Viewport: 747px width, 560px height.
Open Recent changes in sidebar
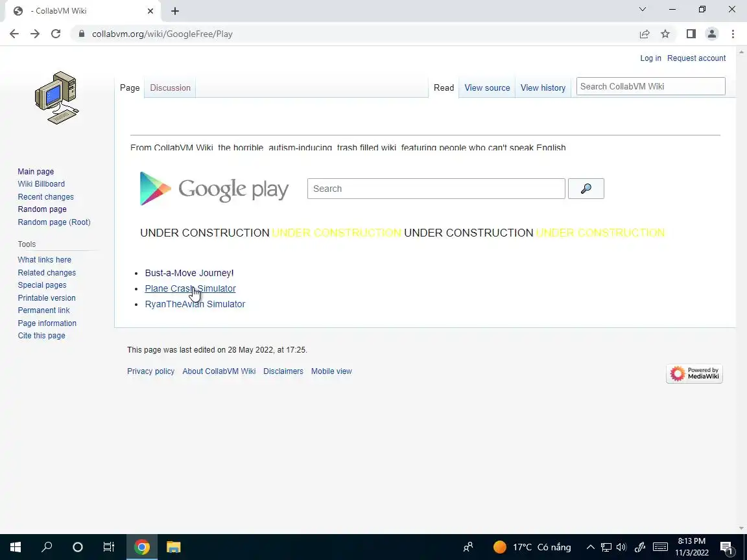pyautogui.click(x=46, y=196)
